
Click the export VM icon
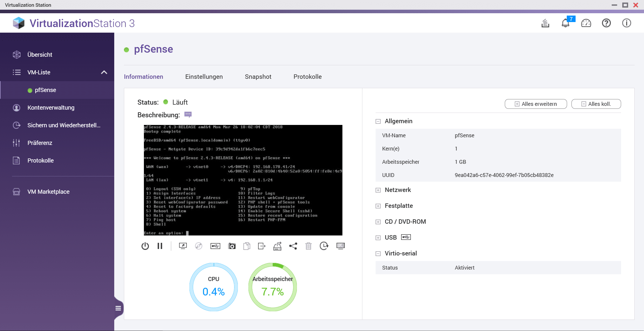(261, 246)
